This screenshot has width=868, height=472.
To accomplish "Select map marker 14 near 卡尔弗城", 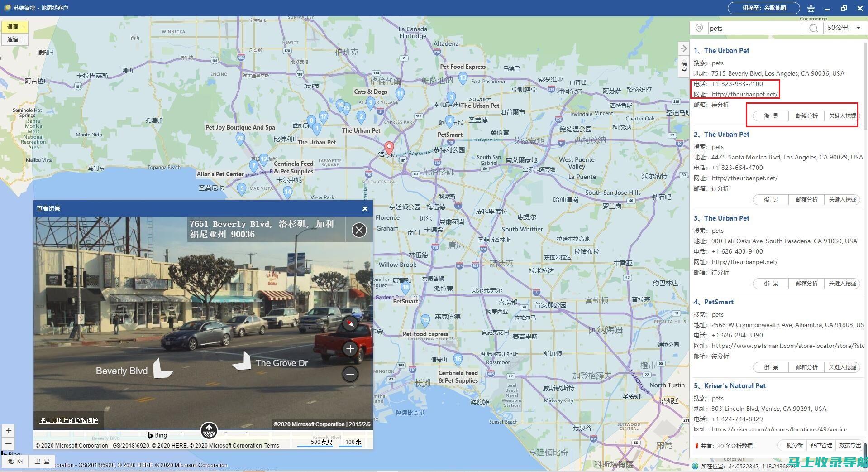I will [288, 192].
